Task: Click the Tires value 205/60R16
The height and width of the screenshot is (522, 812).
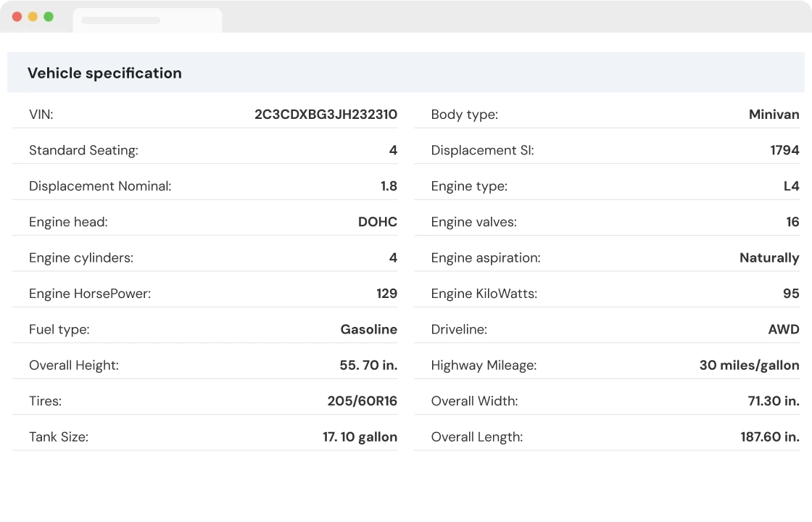Action: [x=362, y=401]
